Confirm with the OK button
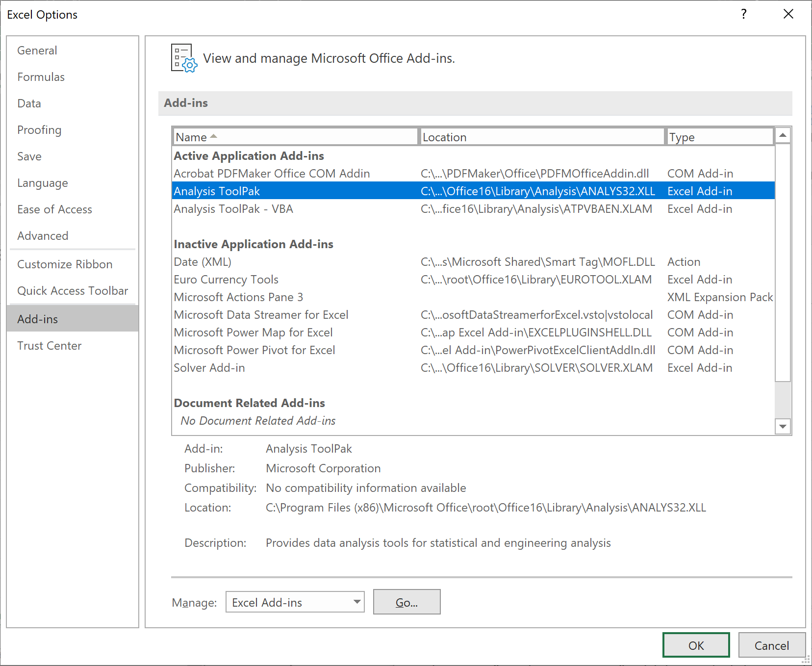The width and height of the screenshot is (812, 666). (696, 645)
